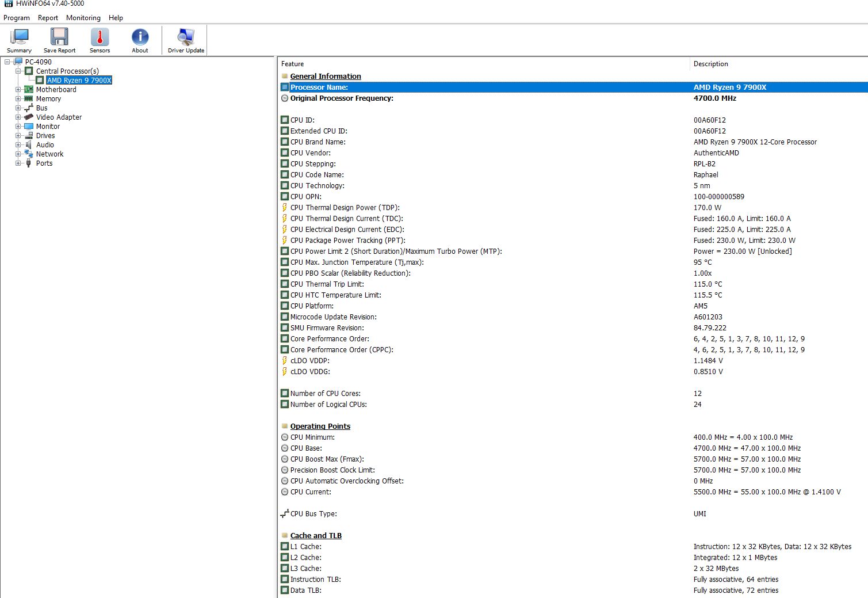868x598 pixels.
Task: Click the Ports plug tree icon
Action: (x=29, y=163)
